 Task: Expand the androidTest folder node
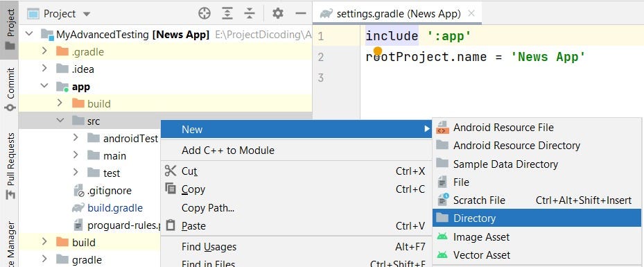[76, 138]
